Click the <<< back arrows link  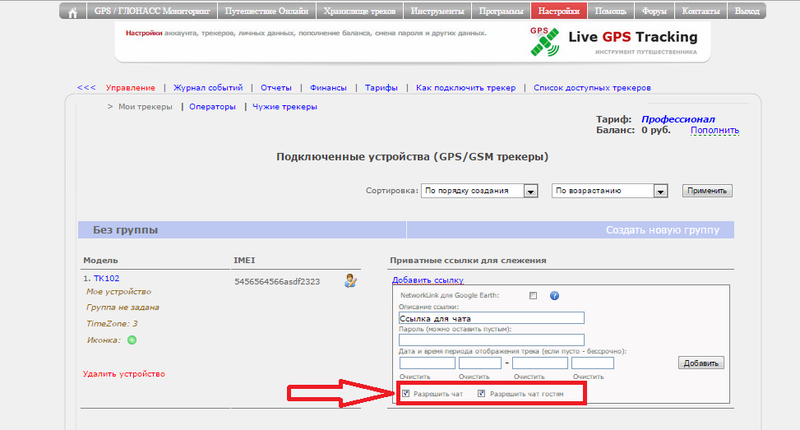coord(86,88)
